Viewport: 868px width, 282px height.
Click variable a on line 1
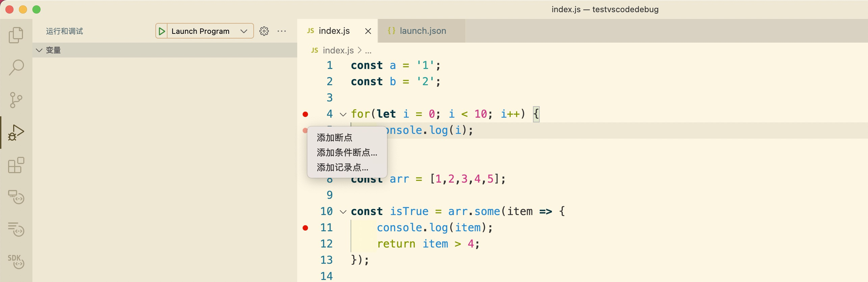pos(393,65)
